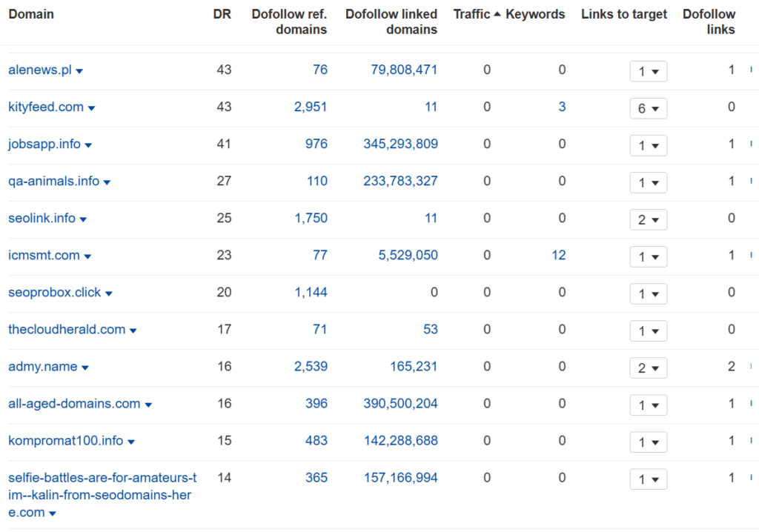Screen dimensions: 759x532
Task: Expand the arrow after selfie-battles domain name
Action: (x=53, y=513)
